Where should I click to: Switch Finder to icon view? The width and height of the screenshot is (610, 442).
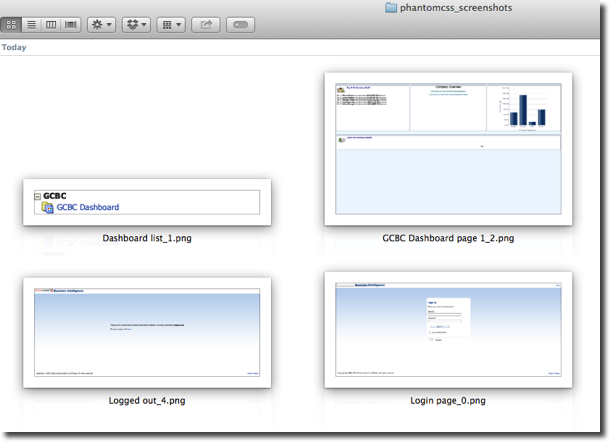click(x=11, y=25)
